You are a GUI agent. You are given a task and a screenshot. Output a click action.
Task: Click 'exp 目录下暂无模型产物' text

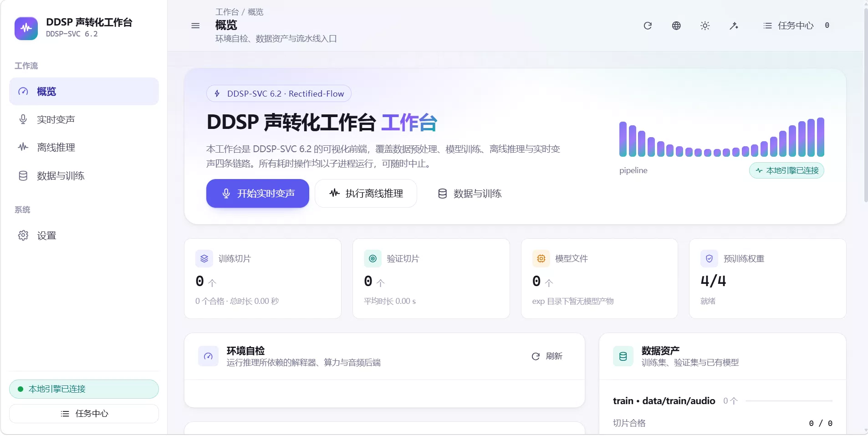[573, 301]
